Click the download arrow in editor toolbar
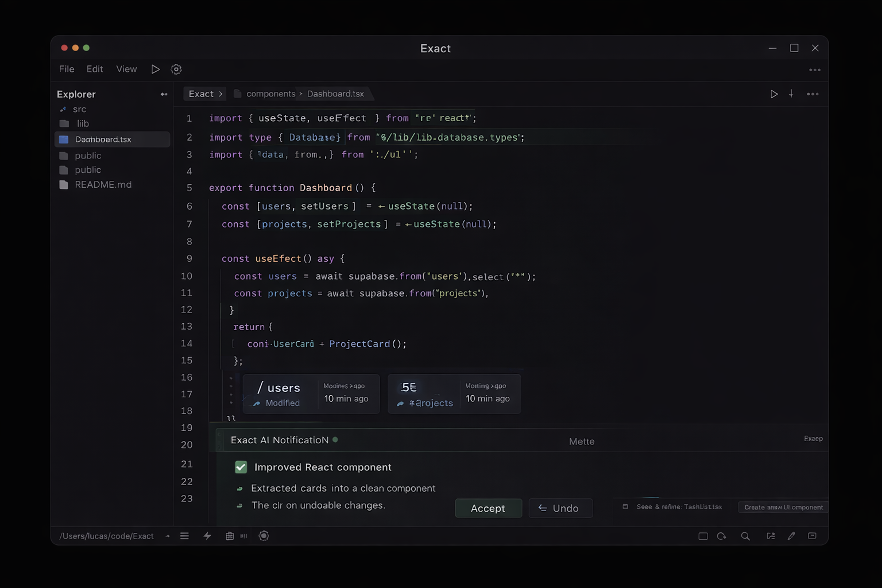Screen dimensions: 882x588 click(791, 94)
